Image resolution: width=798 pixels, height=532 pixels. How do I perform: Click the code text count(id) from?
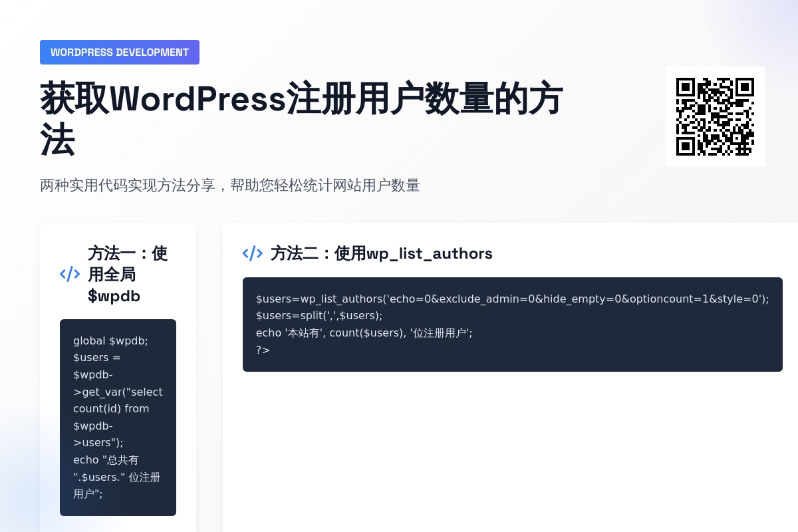tap(111, 408)
